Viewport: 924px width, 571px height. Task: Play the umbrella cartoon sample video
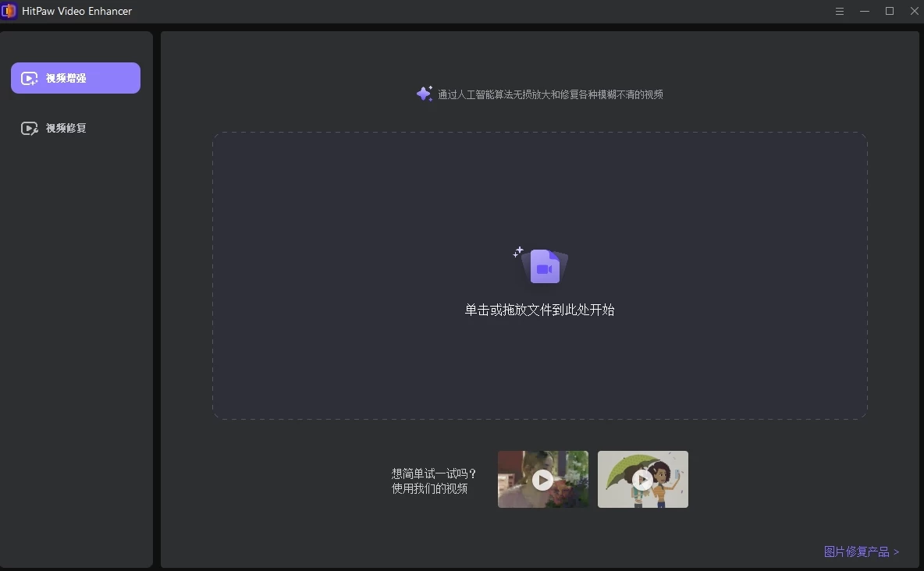point(642,480)
